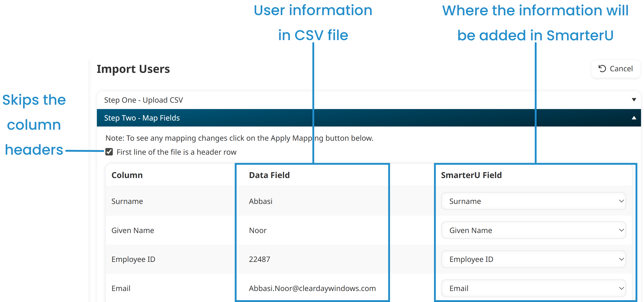The width and height of the screenshot is (644, 302).
Task: Open the Given Name SmarterU Field dropdown
Action: click(x=534, y=230)
